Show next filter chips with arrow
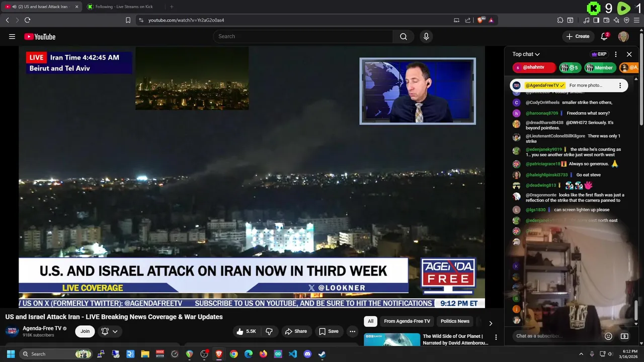This screenshot has width=644, height=362. pyautogui.click(x=491, y=323)
